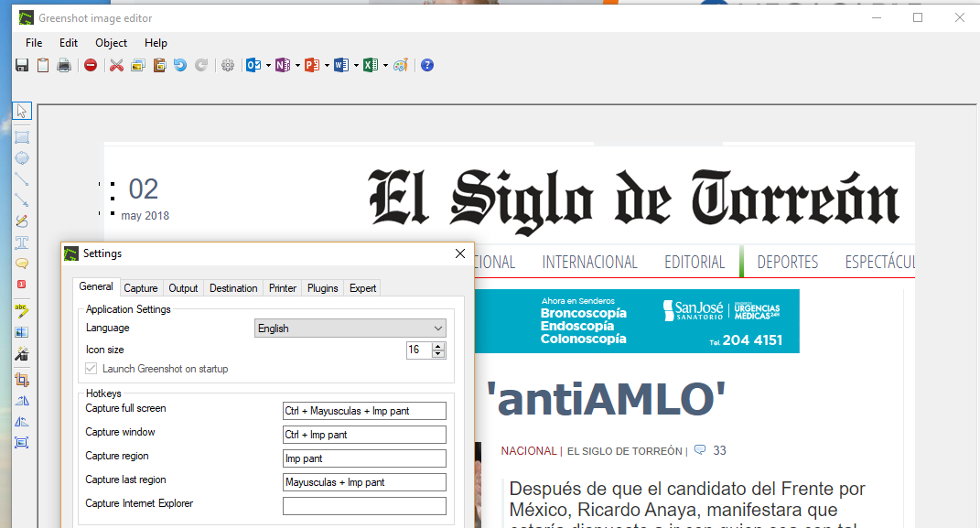Open settings with the gear icon
Viewport: 980px width, 528px height.
tap(228, 65)
